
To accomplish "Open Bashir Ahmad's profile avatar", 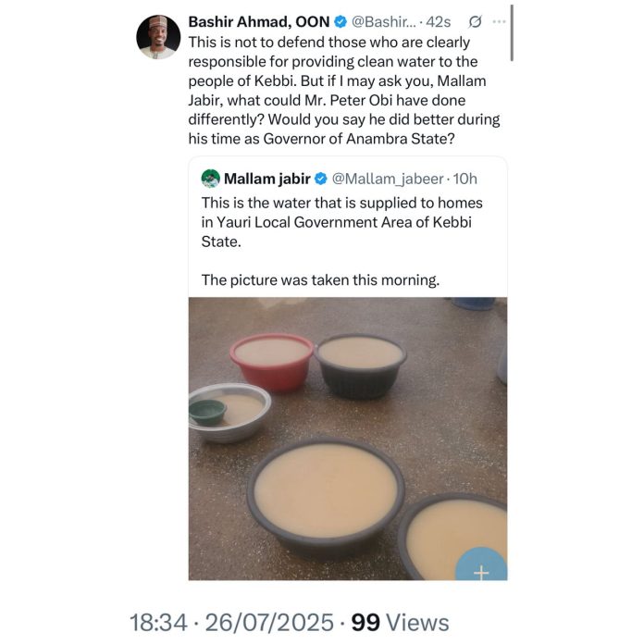I will 158,37.
